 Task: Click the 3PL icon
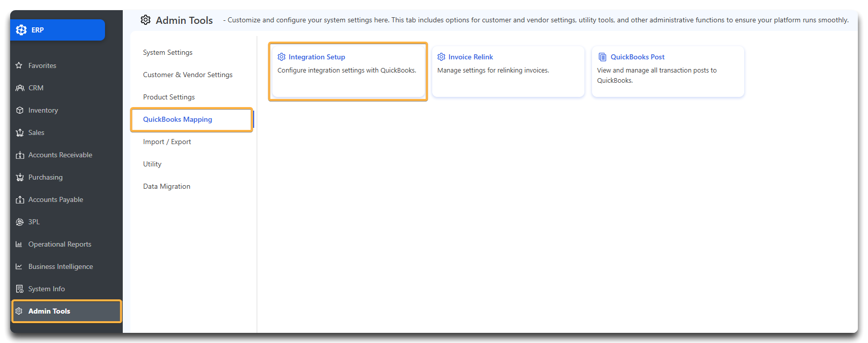(x=20, y=222)
